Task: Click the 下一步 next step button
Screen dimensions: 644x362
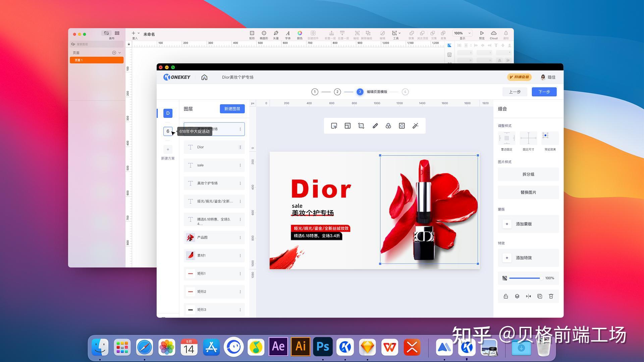Action: pos(544,92)
